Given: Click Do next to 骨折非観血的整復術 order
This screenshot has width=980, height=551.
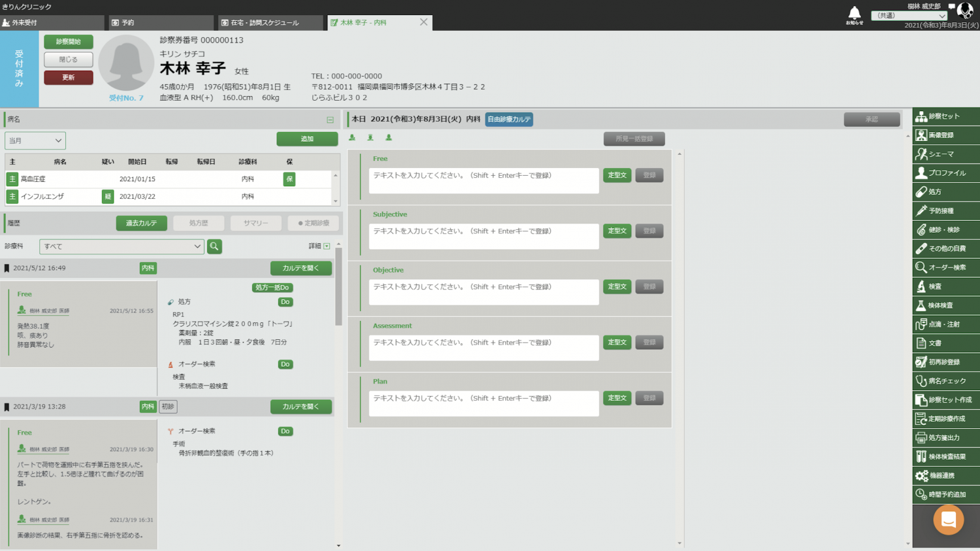Looking at the screenshot, I should pos(286,431).
